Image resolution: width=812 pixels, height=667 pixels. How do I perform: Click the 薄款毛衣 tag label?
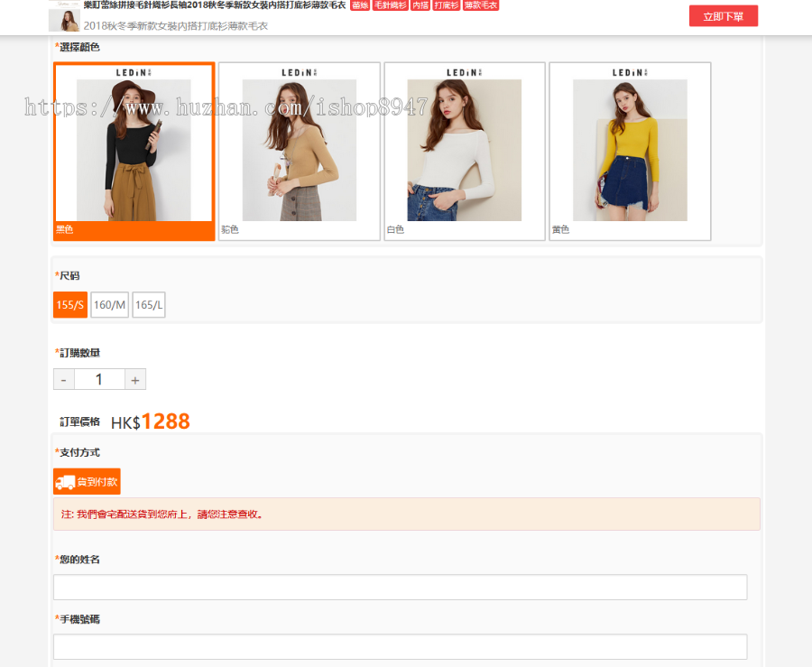[481, 5]
